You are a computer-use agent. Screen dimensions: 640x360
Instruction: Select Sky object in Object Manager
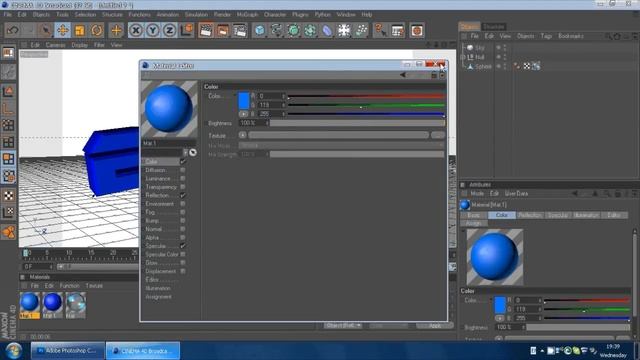480,48
